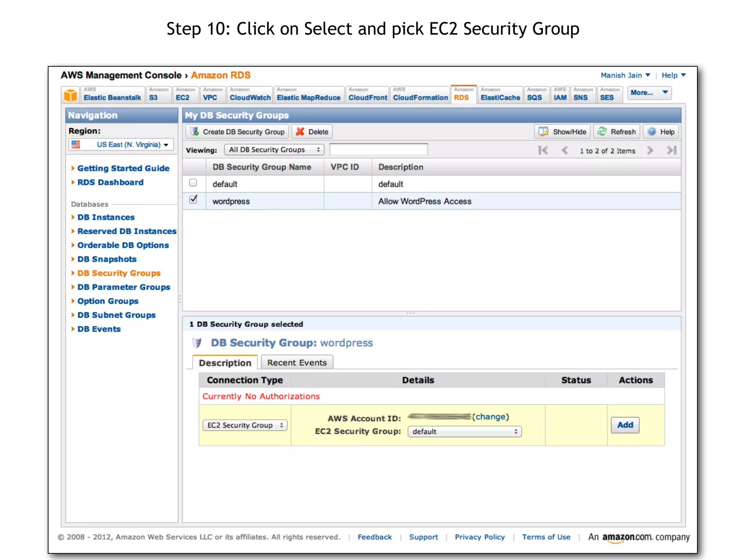Open the Manish Jain account menu

625,75
